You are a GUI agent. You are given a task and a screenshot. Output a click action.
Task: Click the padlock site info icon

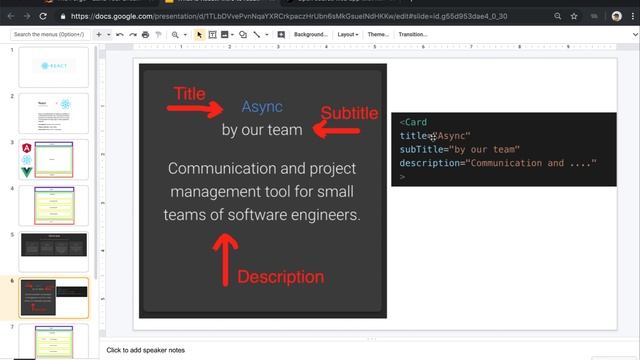pos(62,17)
